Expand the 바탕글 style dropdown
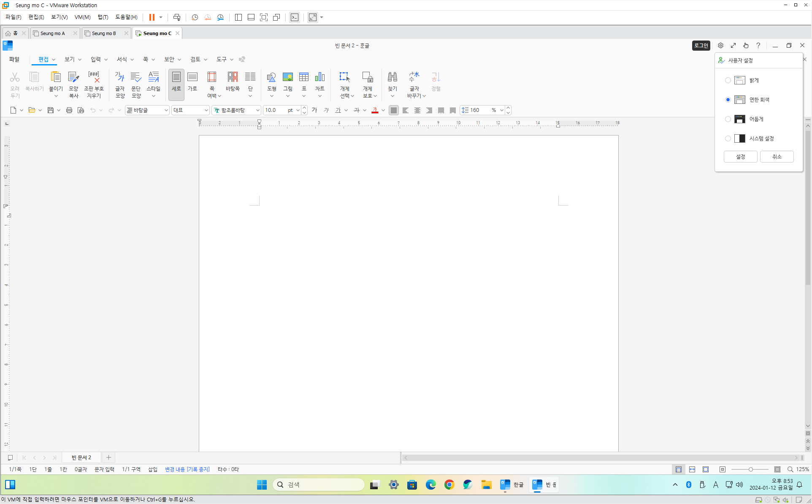812x504 pixels. tap(166, 110)
